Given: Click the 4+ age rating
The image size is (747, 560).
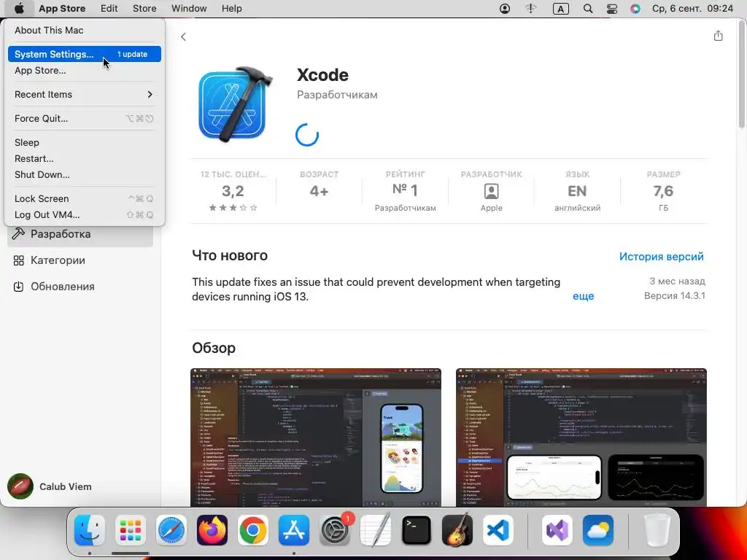Looking at the screenshot, I should (319, 190).
